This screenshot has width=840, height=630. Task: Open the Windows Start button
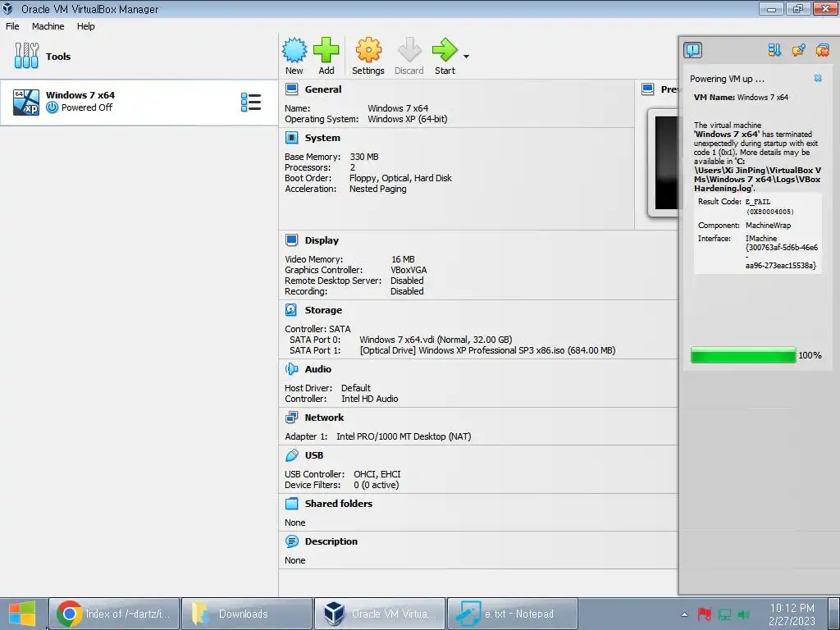[22, 614]
